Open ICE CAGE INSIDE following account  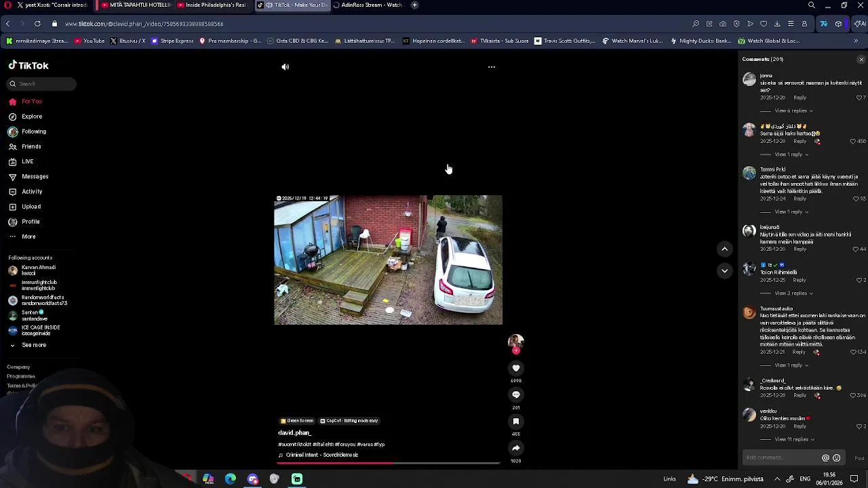tap(34, 330)
